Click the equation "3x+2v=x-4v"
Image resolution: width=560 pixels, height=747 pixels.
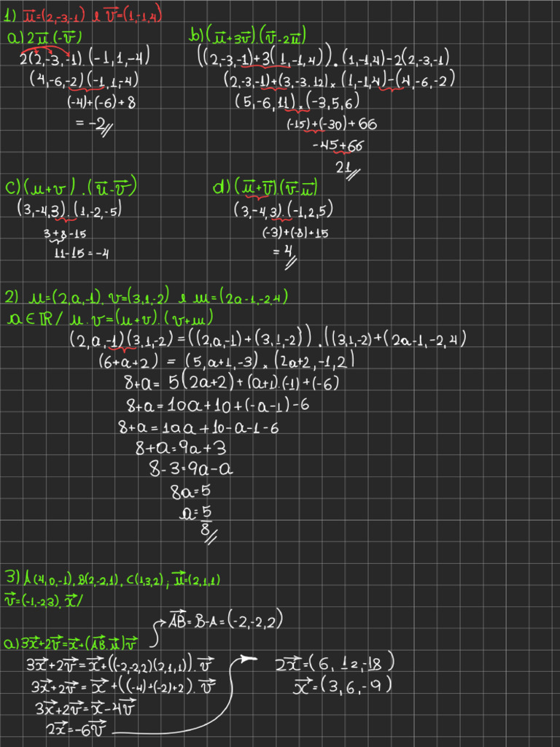[86, 708]
